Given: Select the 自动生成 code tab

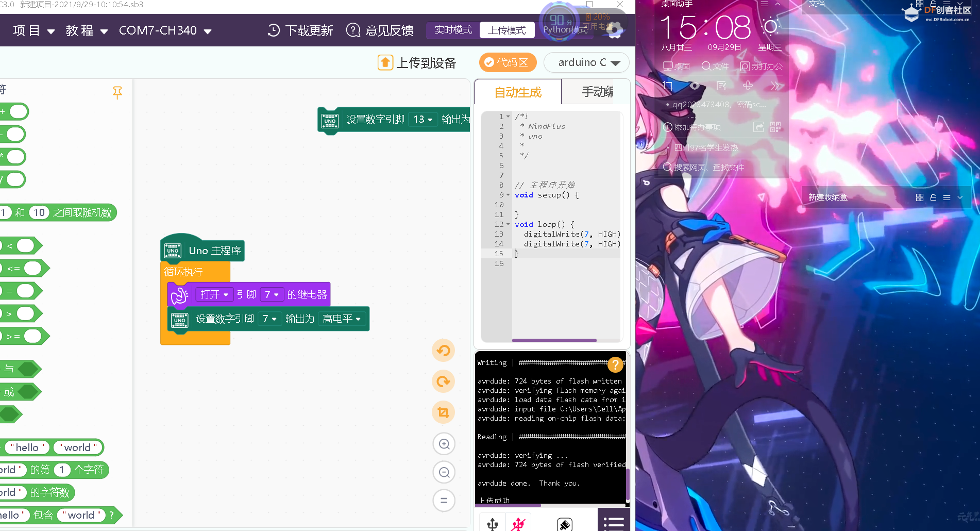Looking at the screenshot, I should [x=518, y=92].
